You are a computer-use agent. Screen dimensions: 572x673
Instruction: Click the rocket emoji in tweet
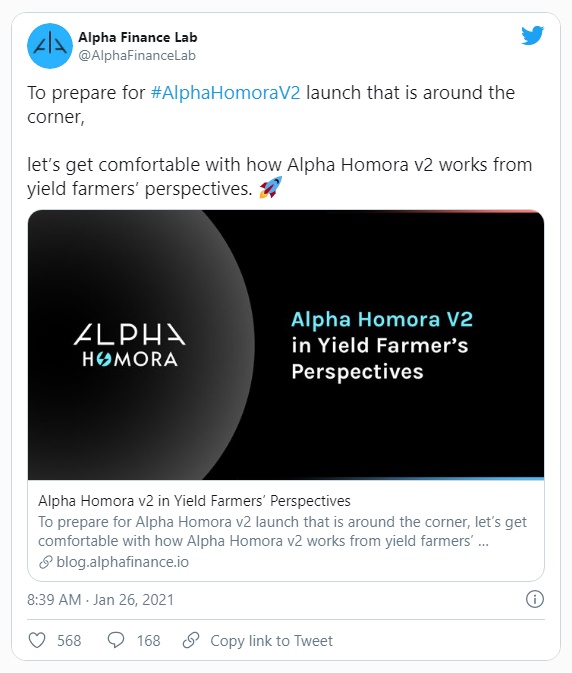coord(271,187)
